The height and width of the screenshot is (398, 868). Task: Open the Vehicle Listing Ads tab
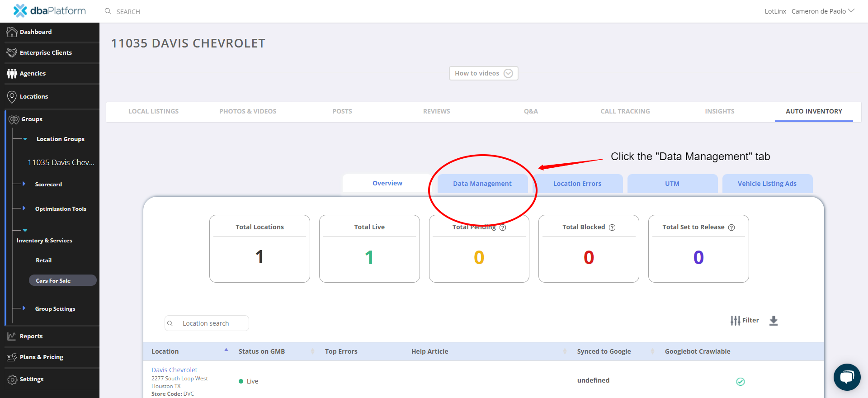767,184
